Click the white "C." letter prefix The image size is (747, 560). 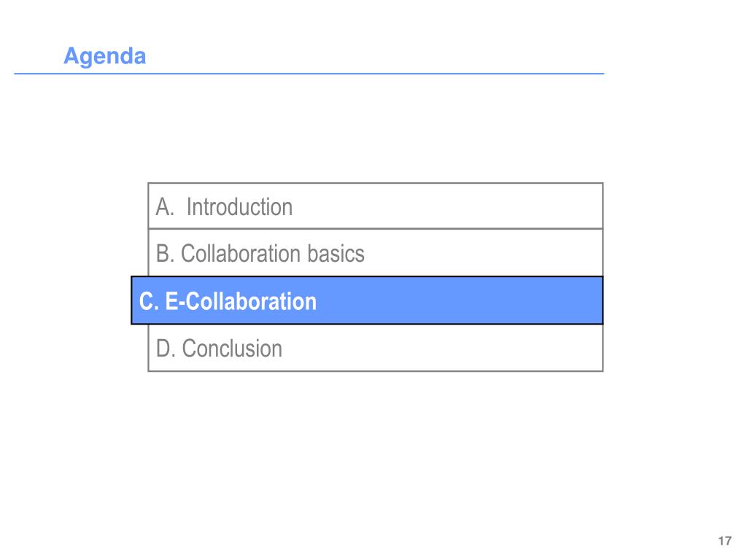[149, 301]
